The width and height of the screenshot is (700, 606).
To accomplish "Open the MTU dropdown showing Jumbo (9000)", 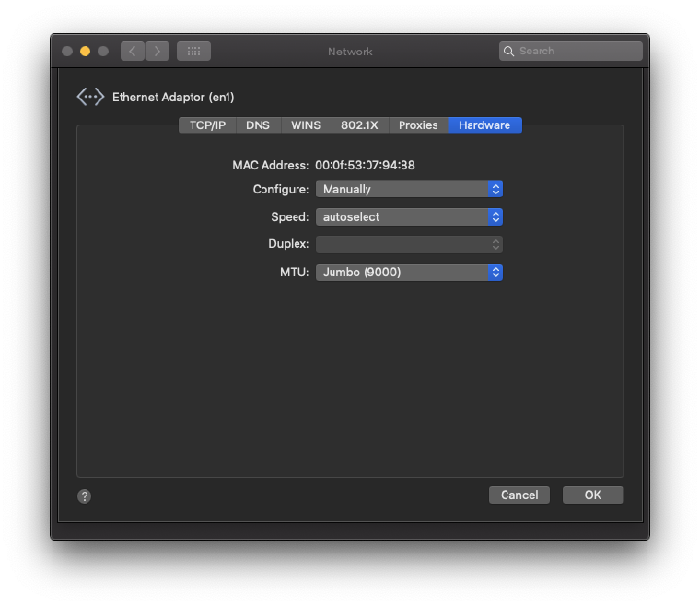I will pos(408,272).
